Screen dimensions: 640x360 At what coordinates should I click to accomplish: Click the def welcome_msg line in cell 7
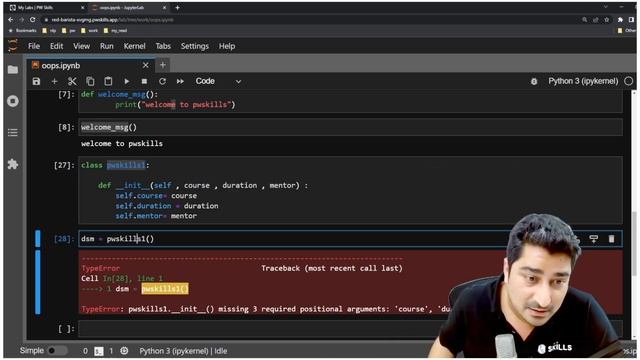click(119, 94)
